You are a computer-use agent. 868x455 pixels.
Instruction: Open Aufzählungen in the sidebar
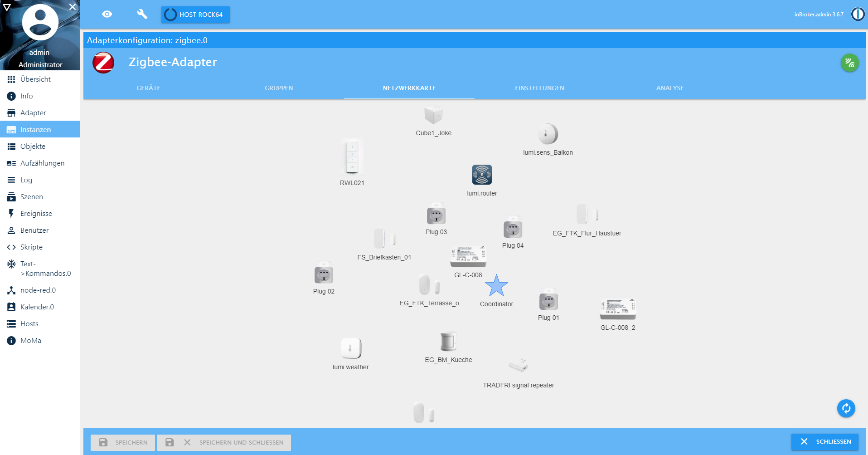pos(40,163)
